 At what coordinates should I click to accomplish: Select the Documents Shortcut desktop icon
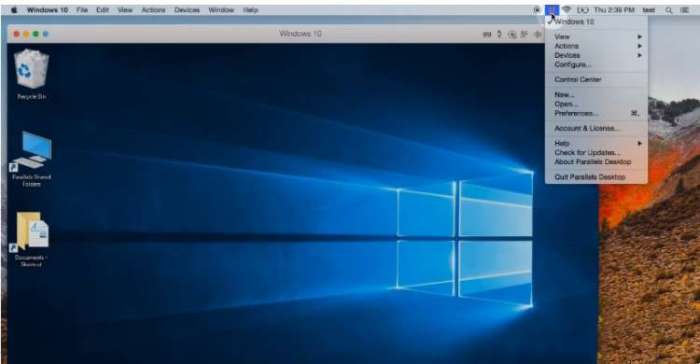pyautogui.click(x=30, y=239)
